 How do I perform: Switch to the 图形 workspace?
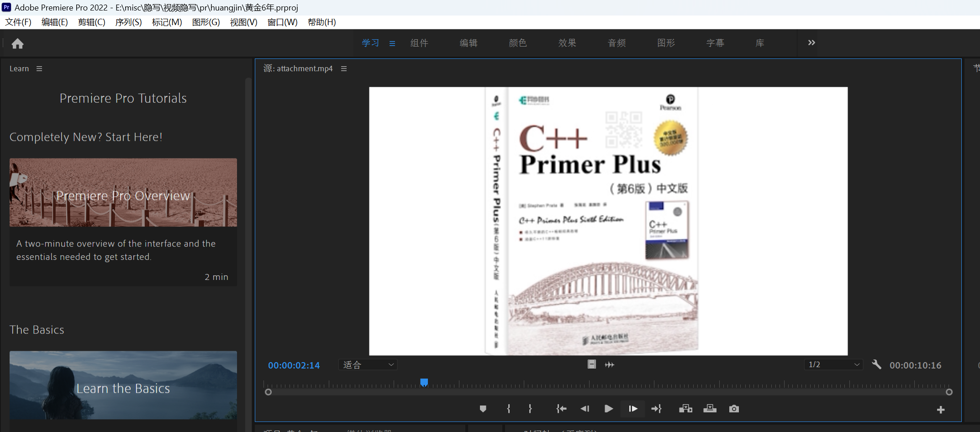666,43
